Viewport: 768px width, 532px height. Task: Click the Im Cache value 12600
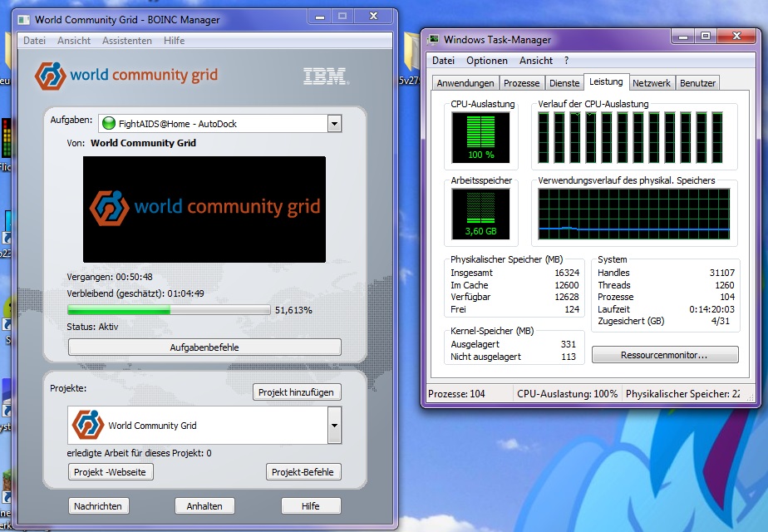(567, 285)
